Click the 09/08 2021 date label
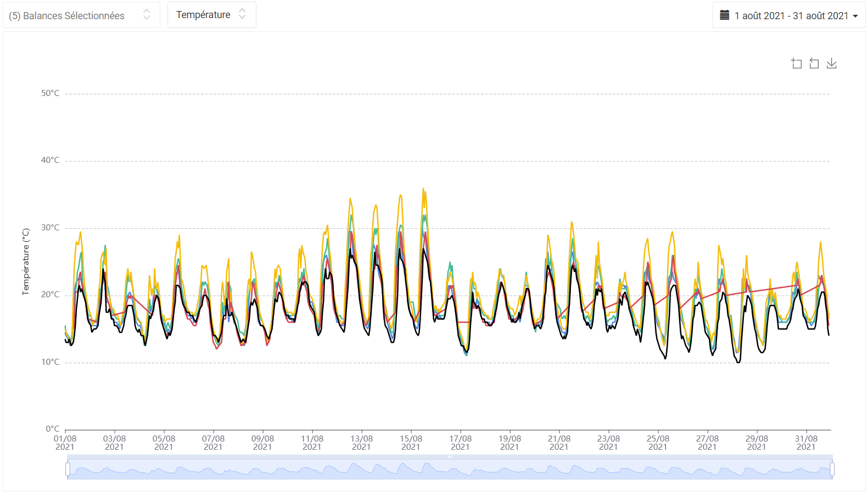The image size is (868, 492). pos(262,443)
